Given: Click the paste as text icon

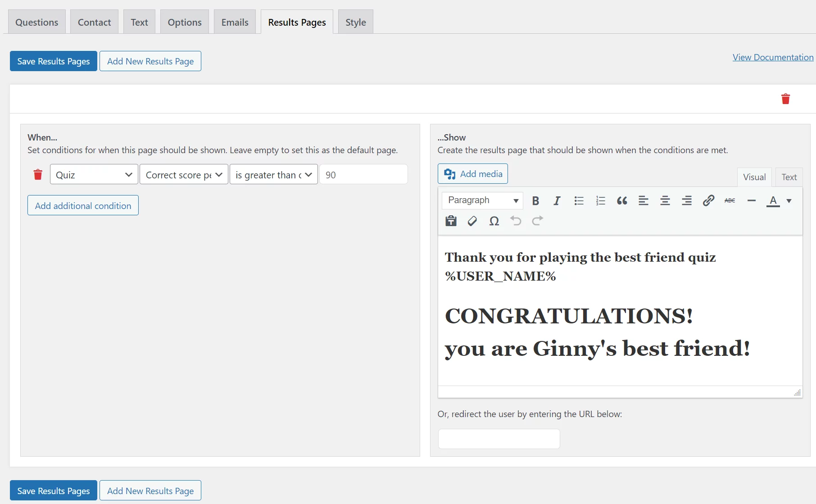Looking at the screenshot, I should 451,221.
